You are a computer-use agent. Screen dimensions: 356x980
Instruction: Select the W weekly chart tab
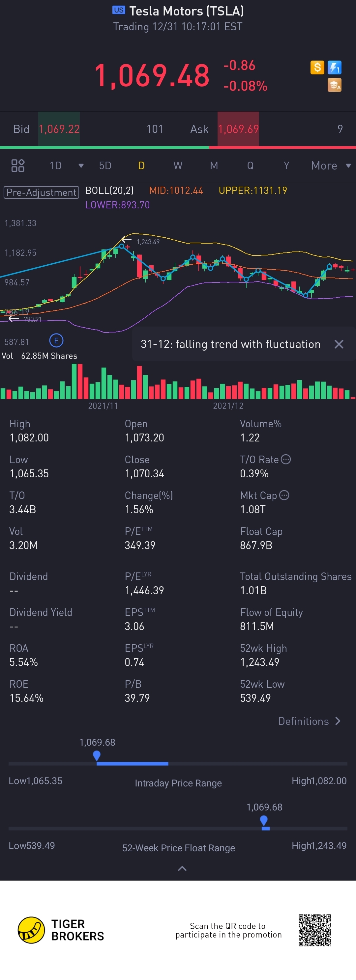(178, 166)
